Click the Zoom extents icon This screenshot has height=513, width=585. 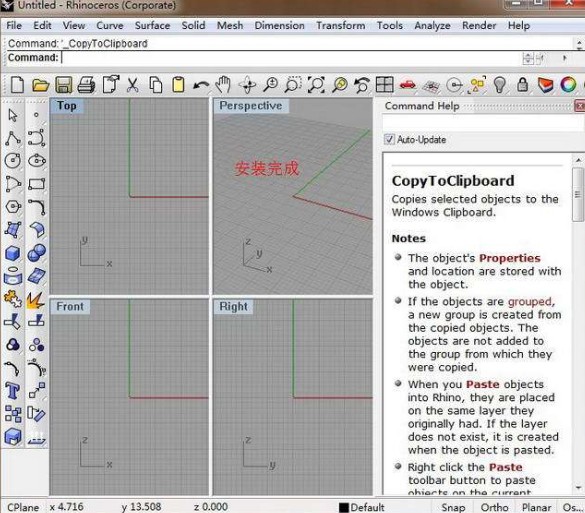pos(316,85)
